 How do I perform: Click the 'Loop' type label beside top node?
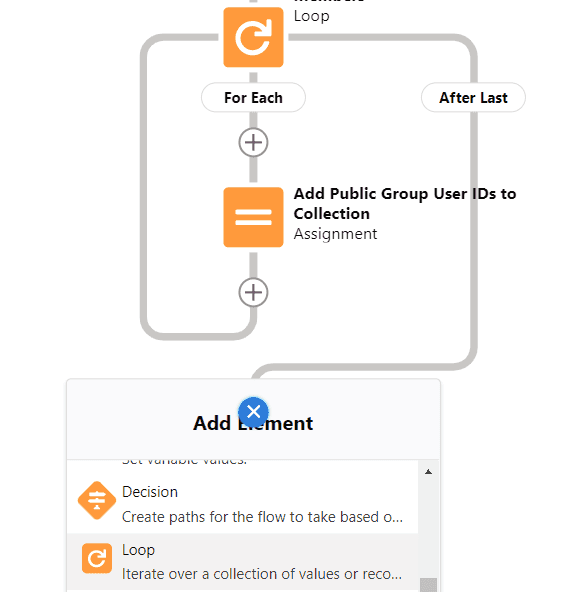point(311,16)
